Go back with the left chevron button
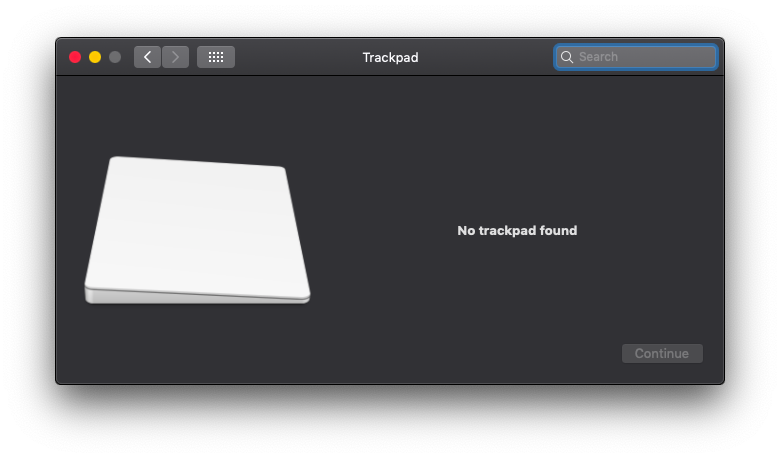 (147, 57)
